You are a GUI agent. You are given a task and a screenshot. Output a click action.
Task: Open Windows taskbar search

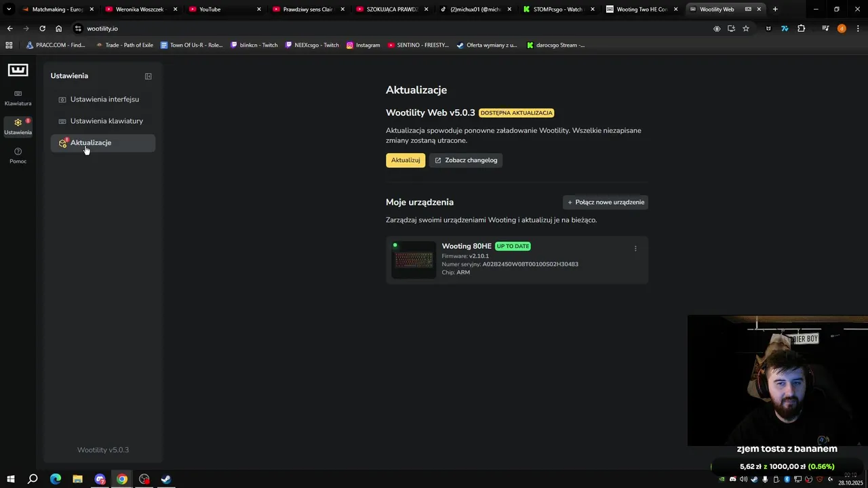click(x=33, y=479)
